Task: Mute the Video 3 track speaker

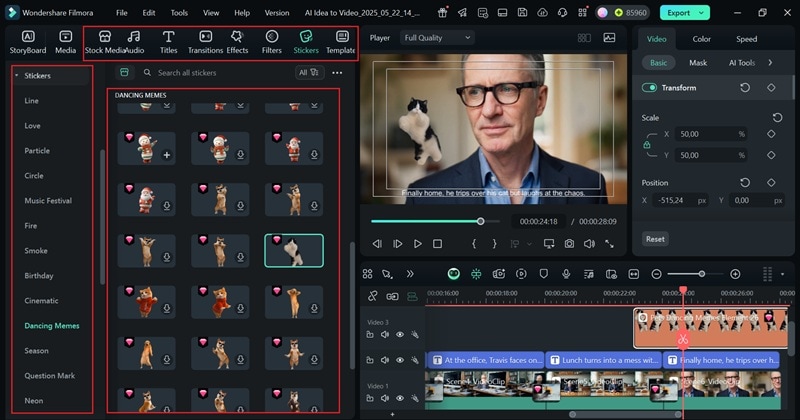Action: pos(385,335)
